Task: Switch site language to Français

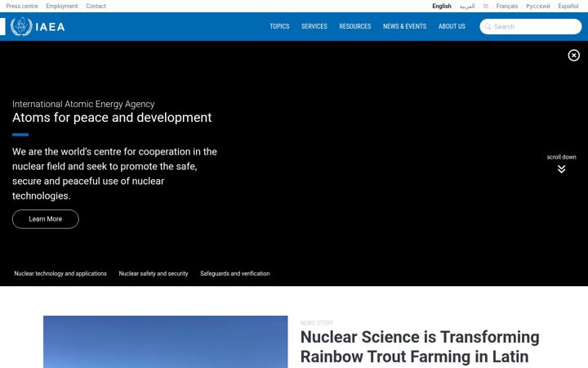Action: tap(506, 6)
